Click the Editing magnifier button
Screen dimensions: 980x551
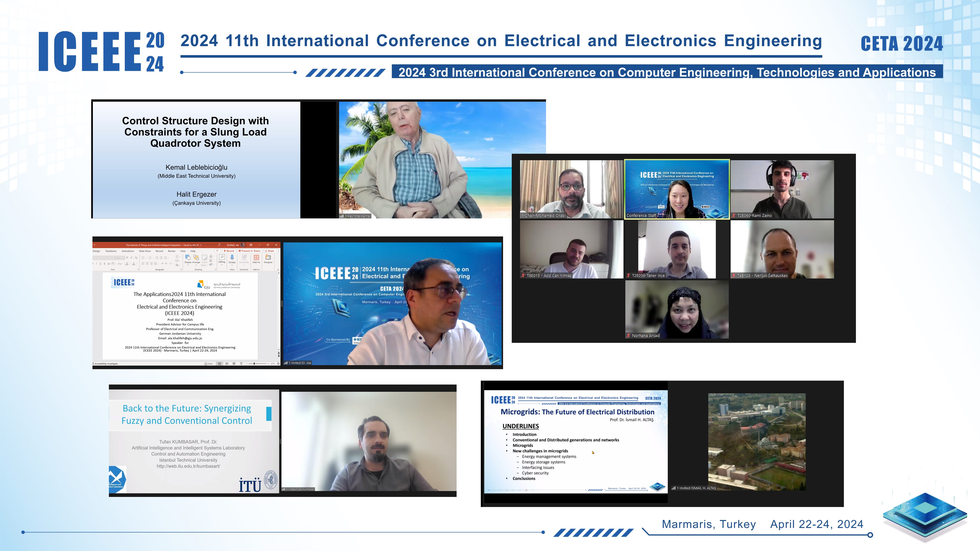coord(222,259)
